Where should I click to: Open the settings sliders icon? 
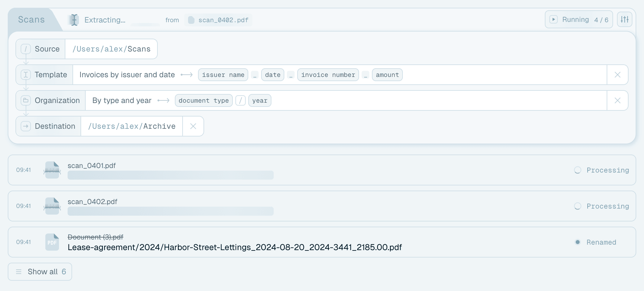pos(625,20)
